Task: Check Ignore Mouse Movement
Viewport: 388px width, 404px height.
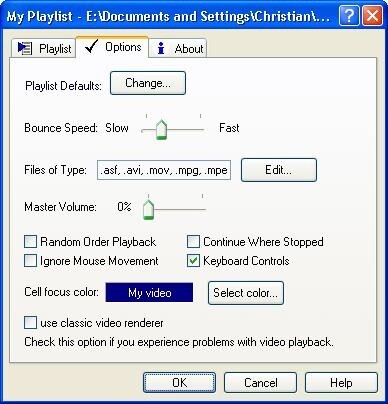Action: tap(30, 261)
